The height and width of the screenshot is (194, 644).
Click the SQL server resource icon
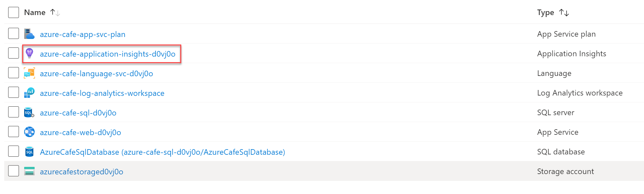tap(29, 113)
